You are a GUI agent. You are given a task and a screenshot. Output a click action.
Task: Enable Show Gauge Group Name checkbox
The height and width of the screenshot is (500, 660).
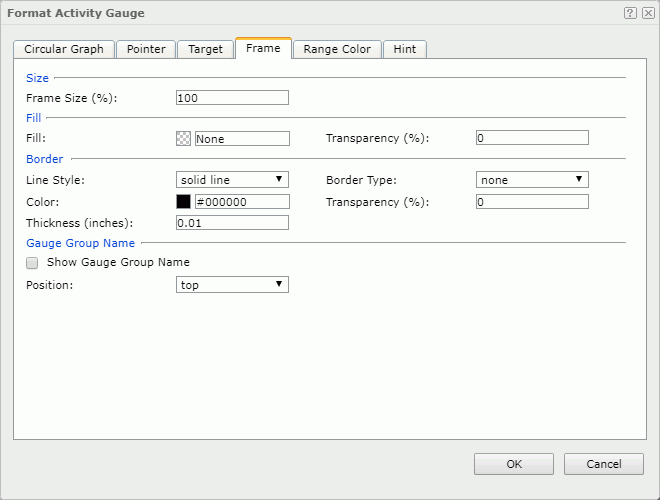(32, 263)
